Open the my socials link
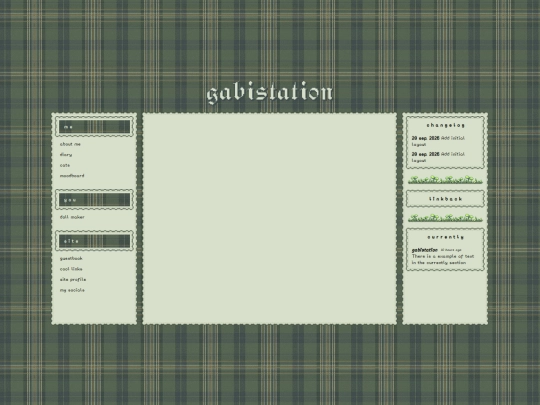This screenshot has height=405, width=540. tap(72, 290)
